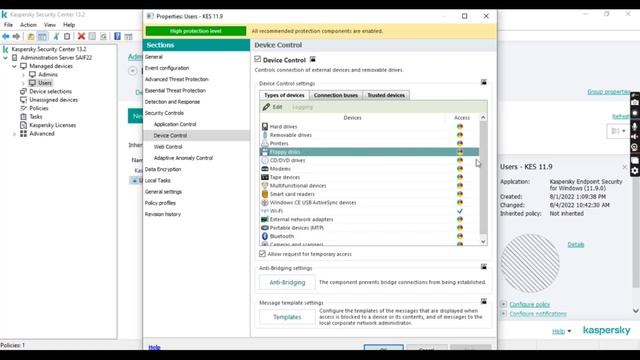Expand the Advanced tree node
This screenshot has width=640, height=360.
coord(14,134)
